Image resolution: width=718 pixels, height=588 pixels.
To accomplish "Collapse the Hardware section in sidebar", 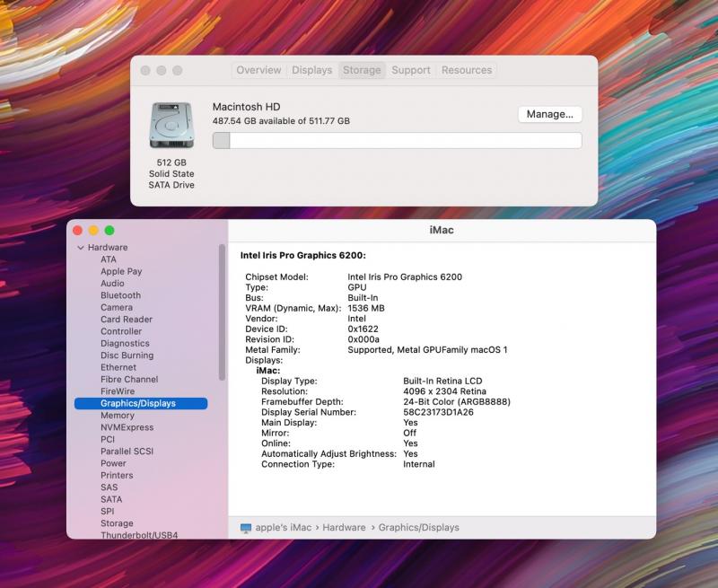I will [81, 248].
